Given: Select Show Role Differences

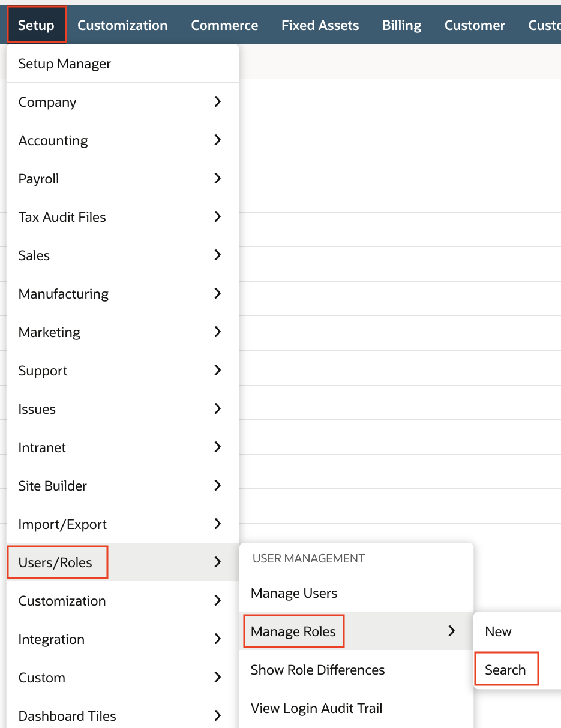Looking at the screenshot, I should click(x=317, y=670).
